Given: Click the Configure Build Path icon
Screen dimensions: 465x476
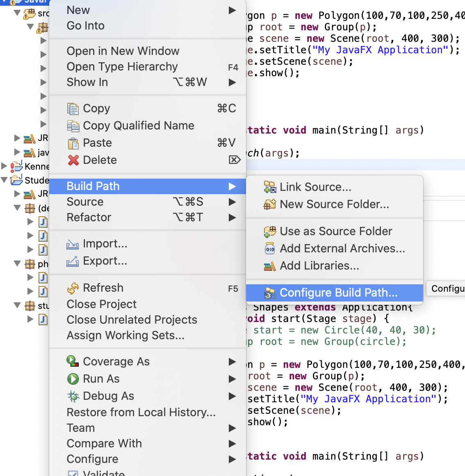Looking at the screenshot, I should click(x=269, y=293).
